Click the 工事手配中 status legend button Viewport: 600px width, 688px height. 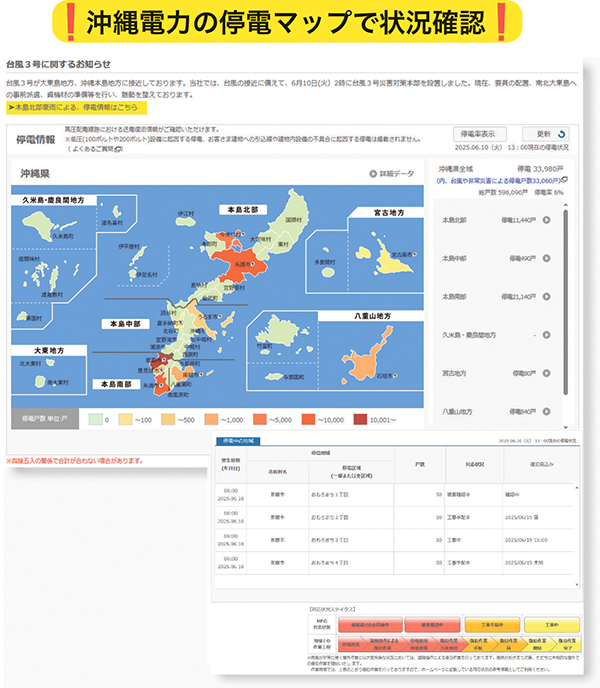coord(492,624)
